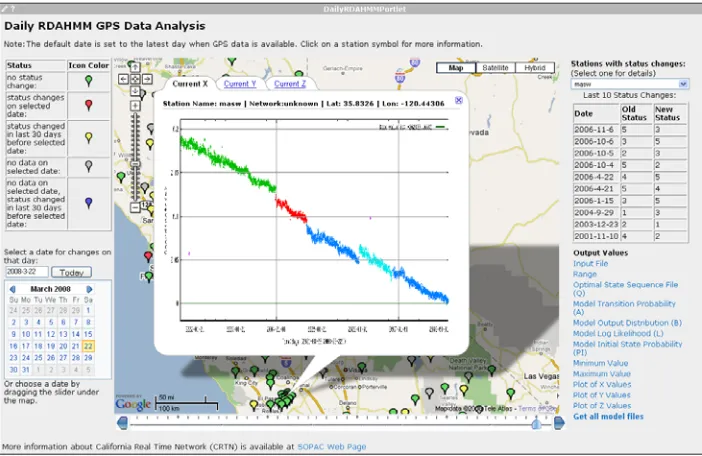The width and height of the screenshot is (702, 456).
Task: Focus the 2008-3-22 date input field
Action: pyautogui.click(x=27, y=272)
